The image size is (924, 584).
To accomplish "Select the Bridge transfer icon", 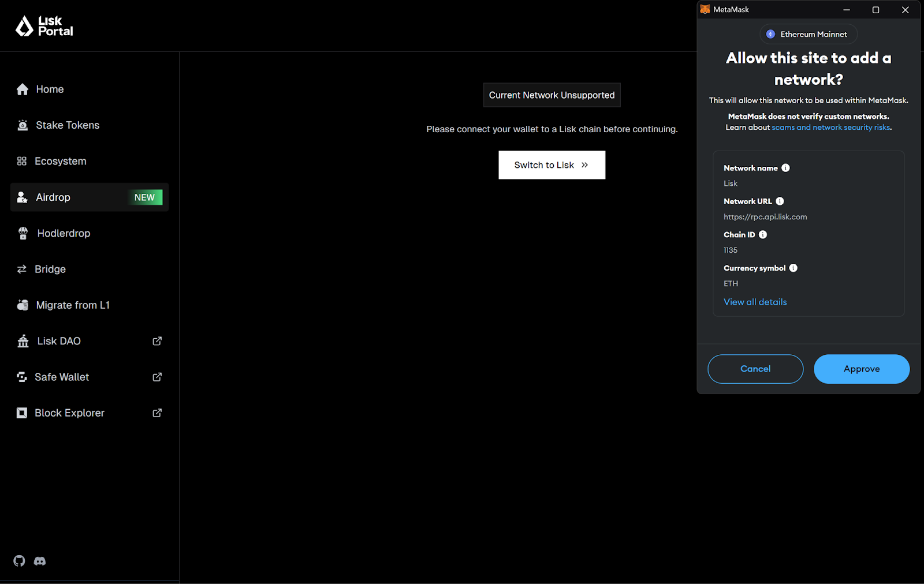I will pyautogui.click(x=21, y=269).
